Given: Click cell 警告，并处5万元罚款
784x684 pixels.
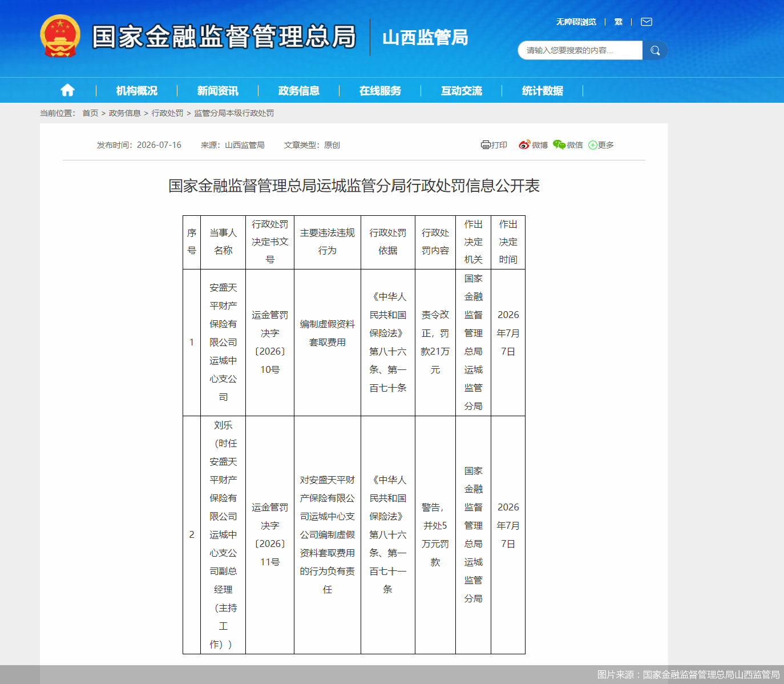Looking at the screenshot, I should pos(435,535).
